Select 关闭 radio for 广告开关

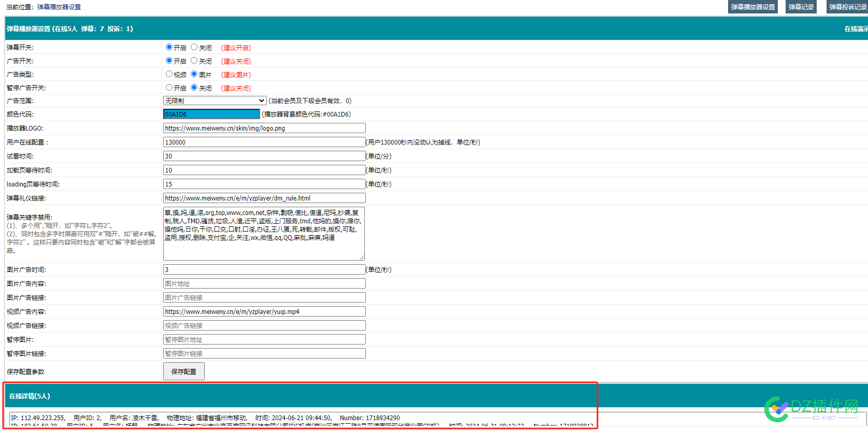[x=194, y=61]
